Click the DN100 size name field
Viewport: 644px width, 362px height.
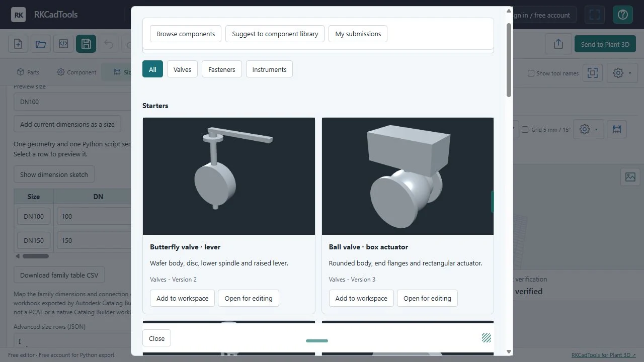click(x=34, y=216)
